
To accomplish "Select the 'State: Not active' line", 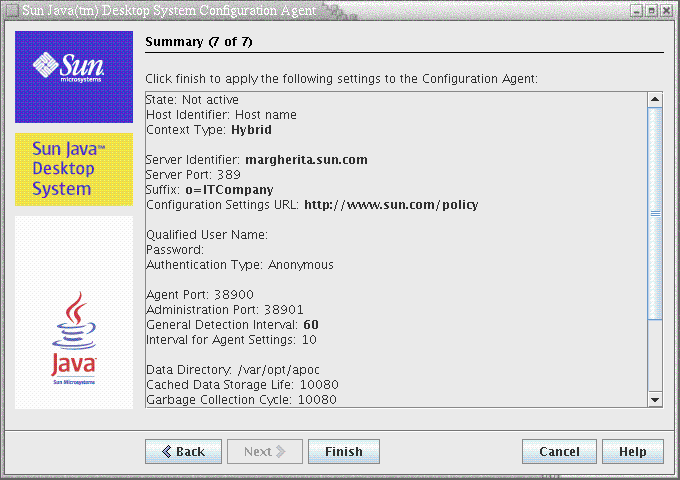I will click(x=192, y=100).
